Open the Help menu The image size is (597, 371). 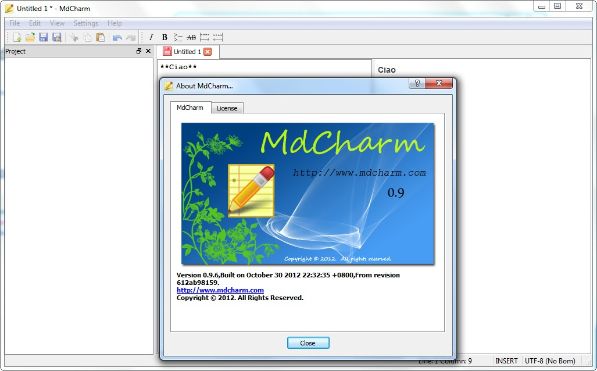pyautogui.click(x=114, y=23)
